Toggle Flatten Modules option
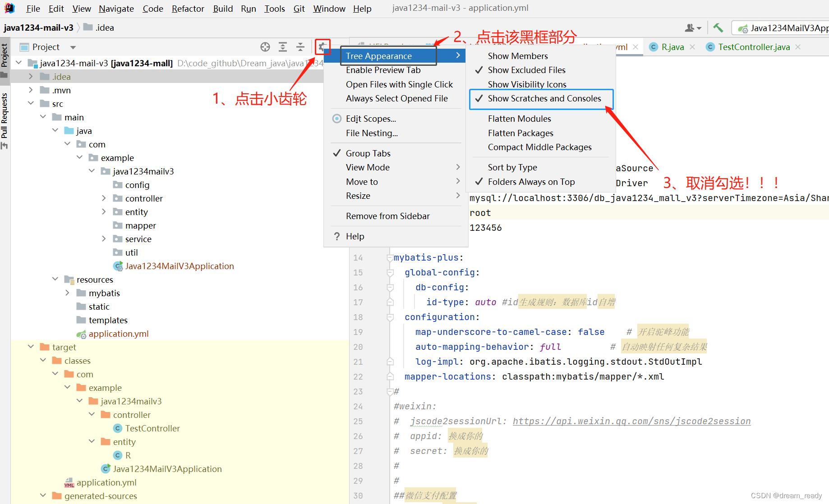 tap(541, 119)
